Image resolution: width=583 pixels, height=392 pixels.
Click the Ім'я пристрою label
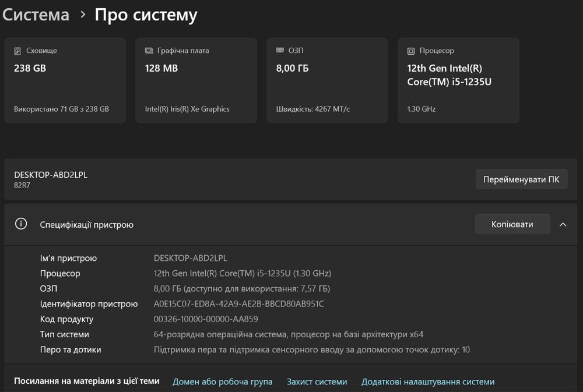tap(68, 258)
